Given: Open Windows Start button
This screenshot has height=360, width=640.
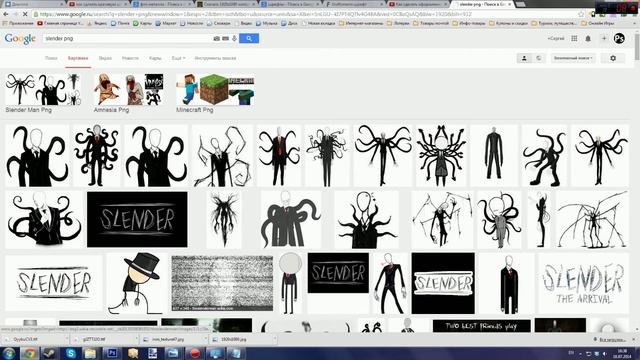Looking at the screenshot, I should pyautogui.click(x=9, y=353).
